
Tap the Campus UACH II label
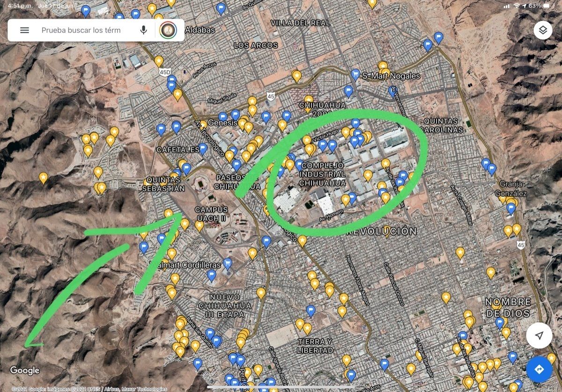coord(211,214)
